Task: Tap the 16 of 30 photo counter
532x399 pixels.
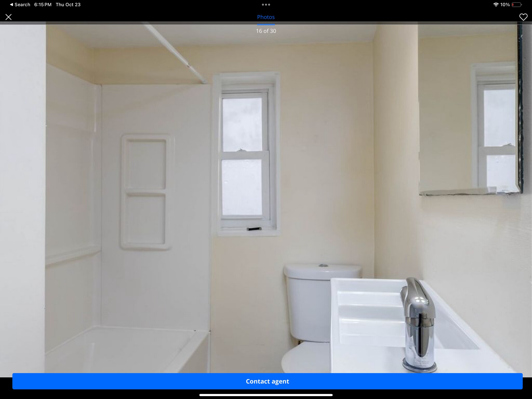Action: click(x=266, y=31)
